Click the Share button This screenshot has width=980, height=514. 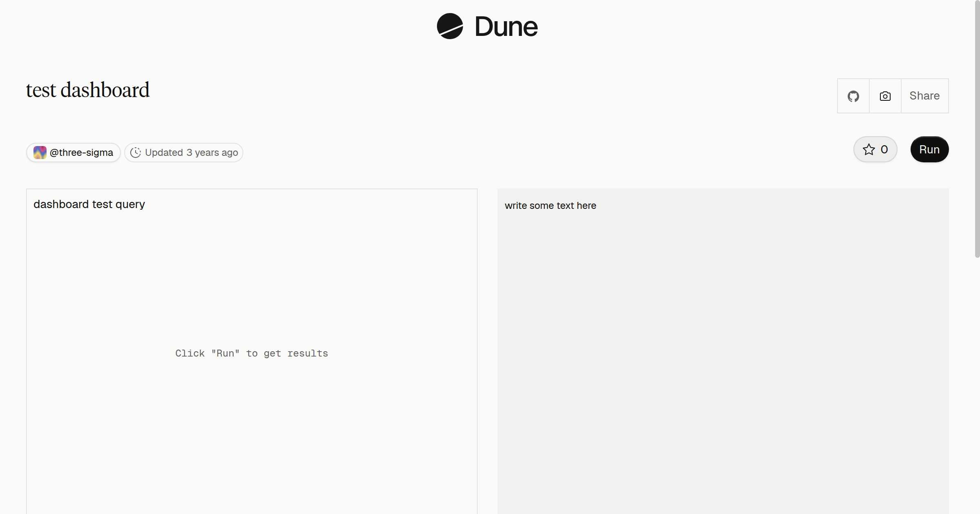pos(924,96)
